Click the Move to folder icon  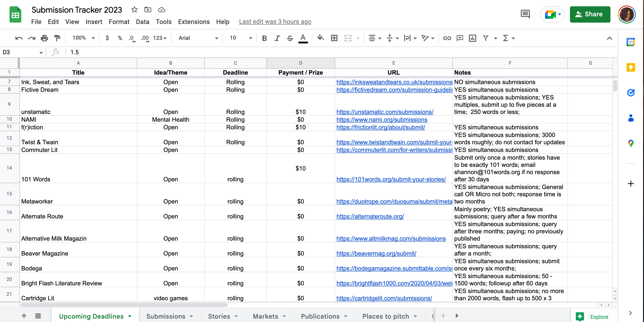(148, 10)
